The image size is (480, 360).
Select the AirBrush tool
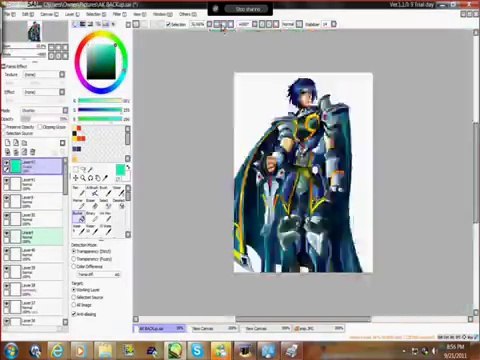coord(92,191)
